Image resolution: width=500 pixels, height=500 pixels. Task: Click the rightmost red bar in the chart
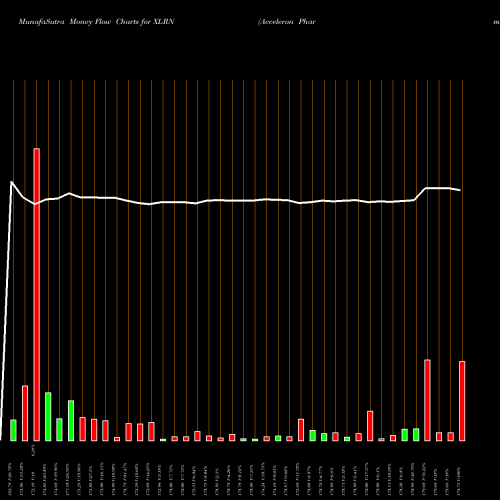click(462, 401)
